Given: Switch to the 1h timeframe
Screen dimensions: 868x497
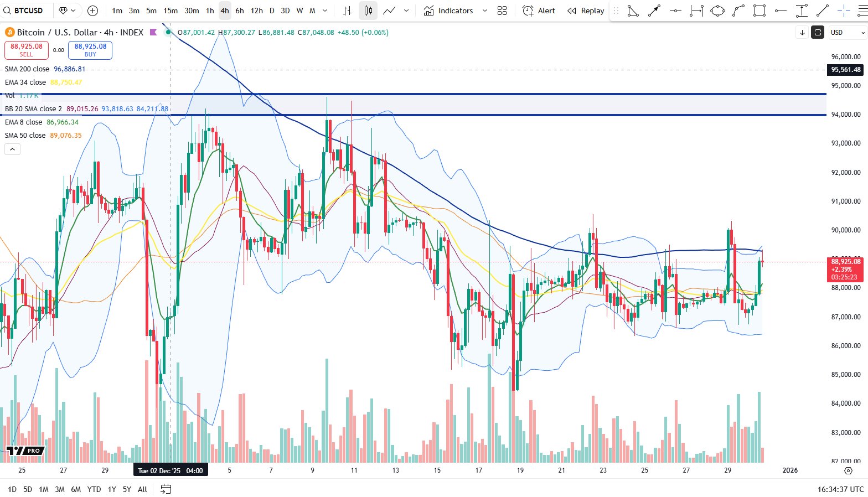Looking at the screenshot, I should [210, 11].
